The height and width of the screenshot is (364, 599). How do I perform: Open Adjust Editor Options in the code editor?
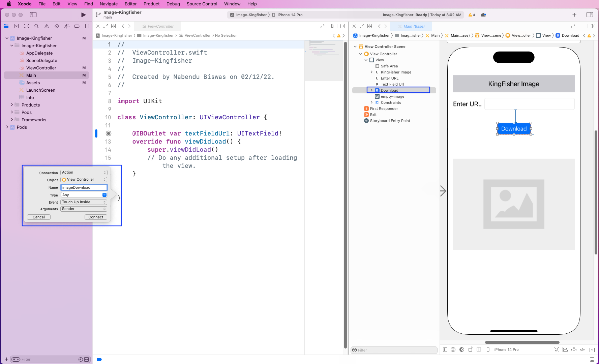pyautogui.click(x=331, y=26)
